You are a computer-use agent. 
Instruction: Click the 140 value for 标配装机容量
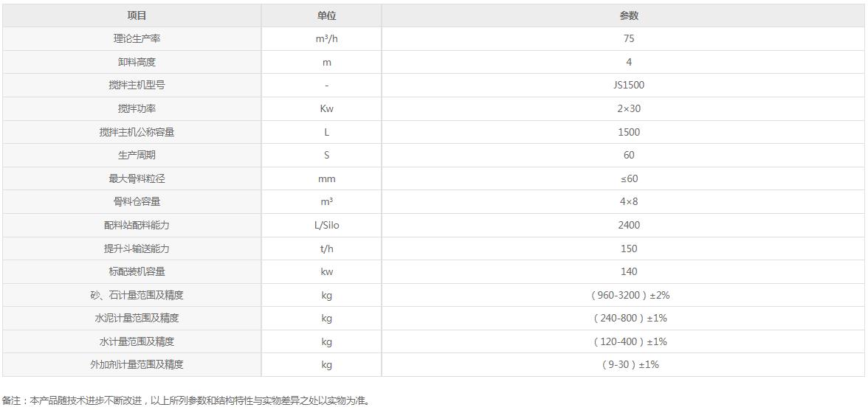pyautogui.click(x=629, y=271)
